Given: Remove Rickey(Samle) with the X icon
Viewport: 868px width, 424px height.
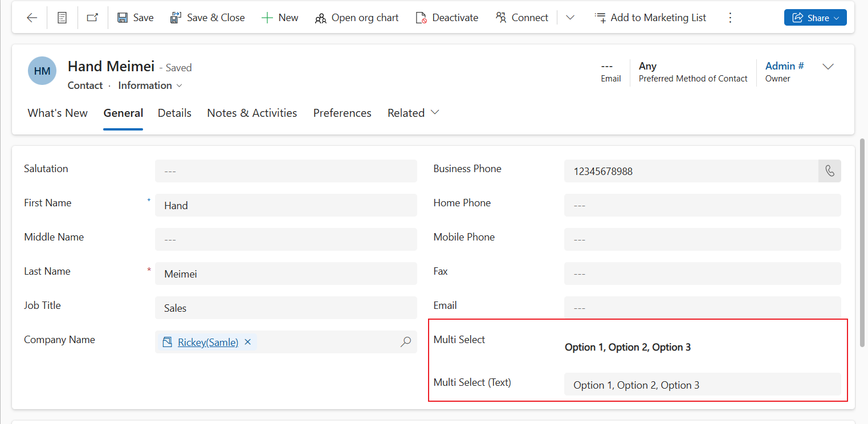Looking at the screenshot, I should click(247, 342).
